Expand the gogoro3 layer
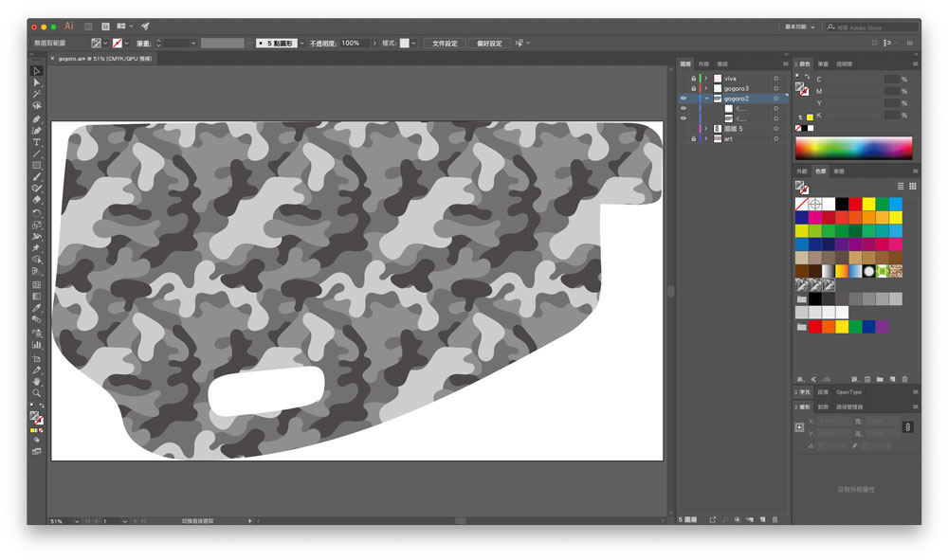948x560 pixels. point(706,88)
